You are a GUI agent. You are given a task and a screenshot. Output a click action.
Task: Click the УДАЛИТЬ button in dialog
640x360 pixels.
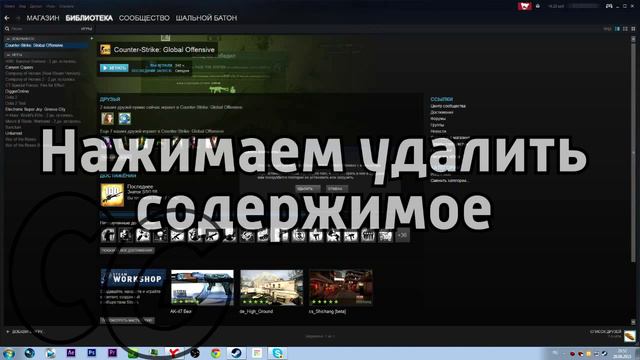[x=308, y=189]
